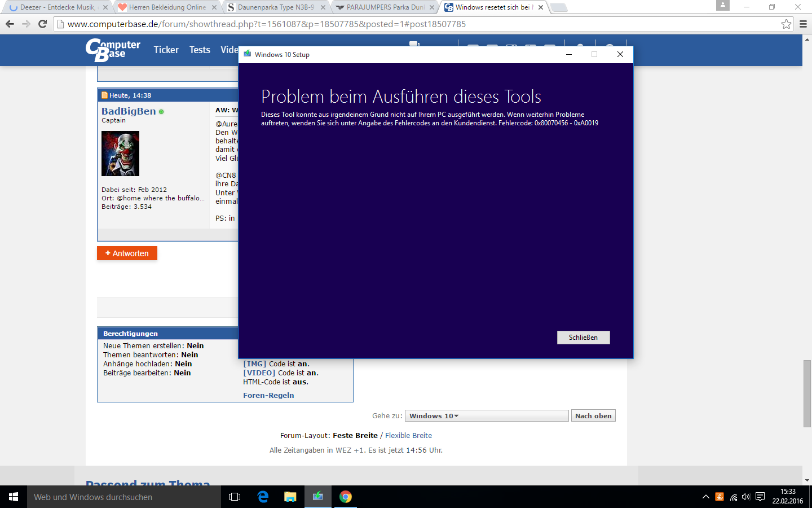The width and height of the screenshot is (812, 508).
Task: Click the [IMG] code link
Action: 254,364
